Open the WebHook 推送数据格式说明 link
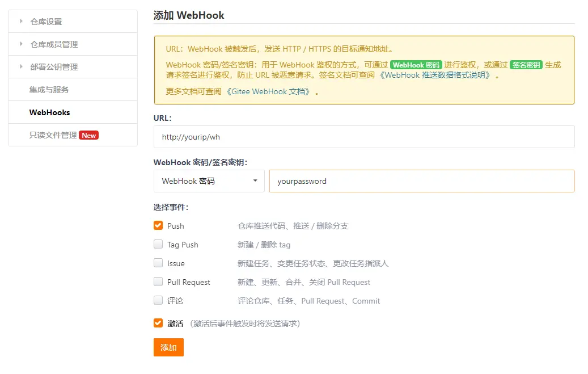The width and height of the screenshot is (588, 374). [435, 75]
